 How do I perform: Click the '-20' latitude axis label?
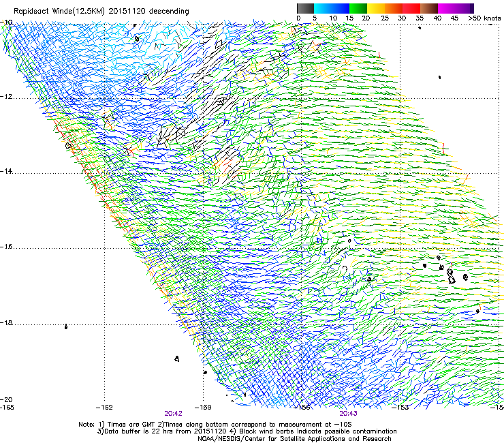point(6,399)
